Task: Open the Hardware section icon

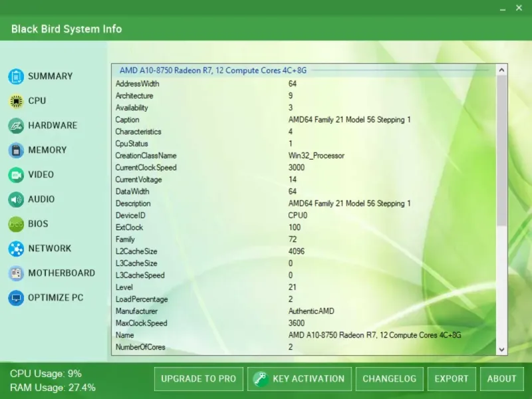Action: click(x=16, y=126)
